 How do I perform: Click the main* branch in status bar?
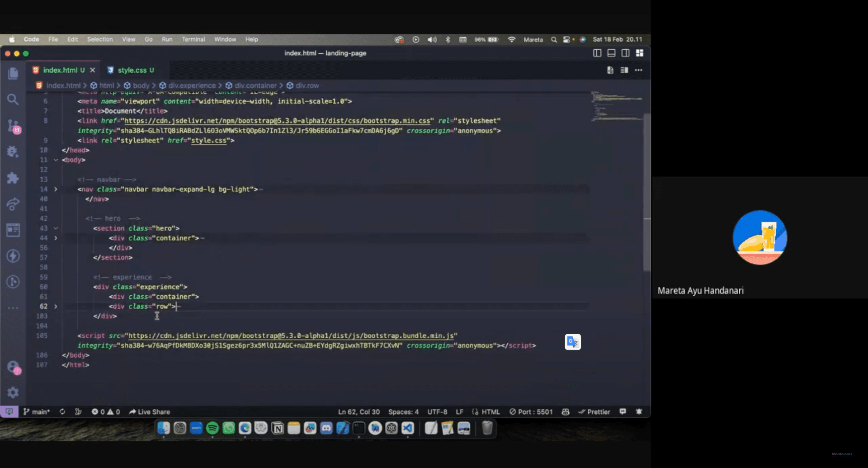click(37, 412)
